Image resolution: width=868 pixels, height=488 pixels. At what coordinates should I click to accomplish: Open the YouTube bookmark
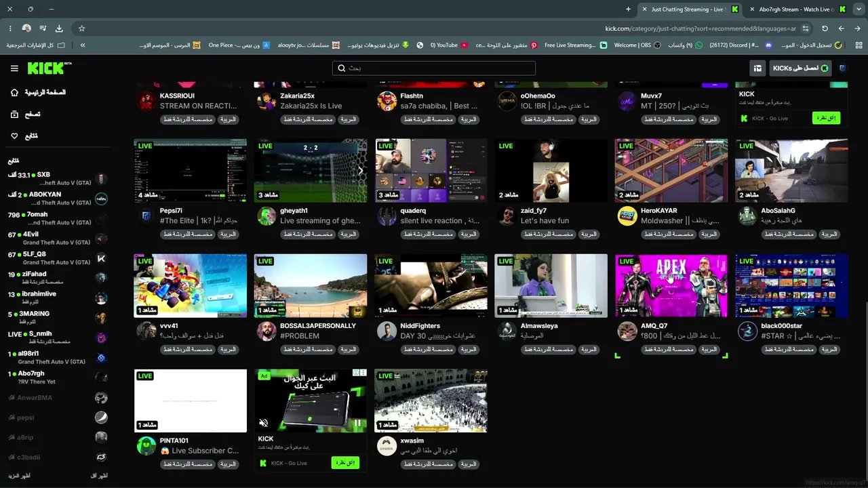point(449,45)
